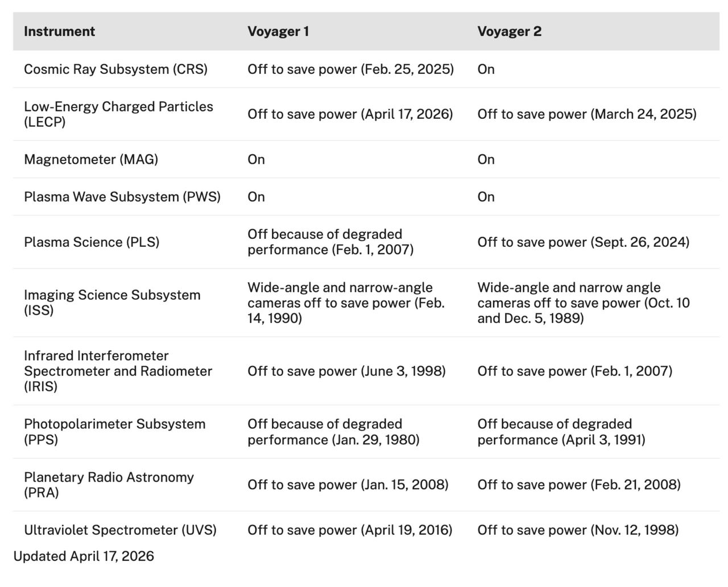Image resolution: width=728 pixels, height=587 pixels.
Task: Select Voyager 2 PRA status Feb. 21, 2008
Action: pyautogui.click(x=579, y=485)
